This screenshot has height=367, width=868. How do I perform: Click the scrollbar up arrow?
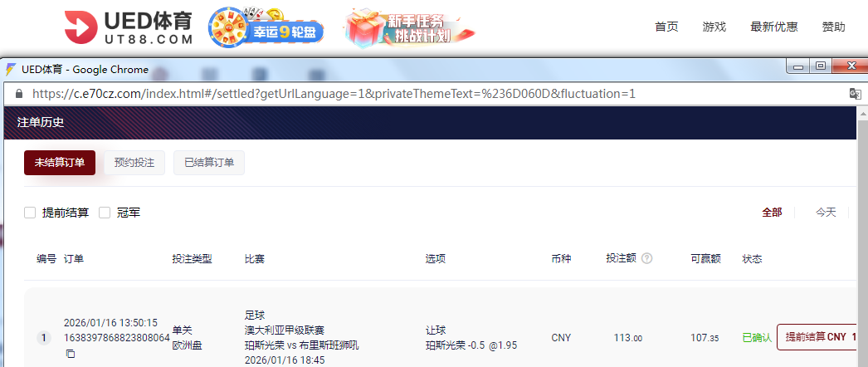tap(862, 113)
